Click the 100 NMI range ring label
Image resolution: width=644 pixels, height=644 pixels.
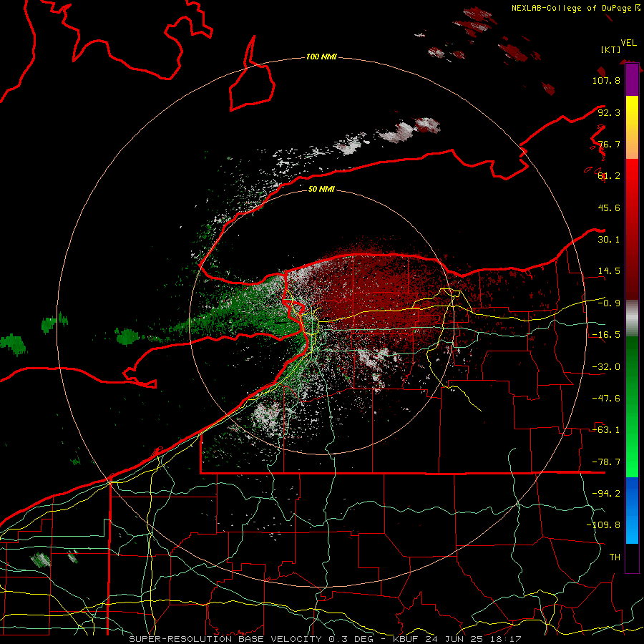coord(321,57)
